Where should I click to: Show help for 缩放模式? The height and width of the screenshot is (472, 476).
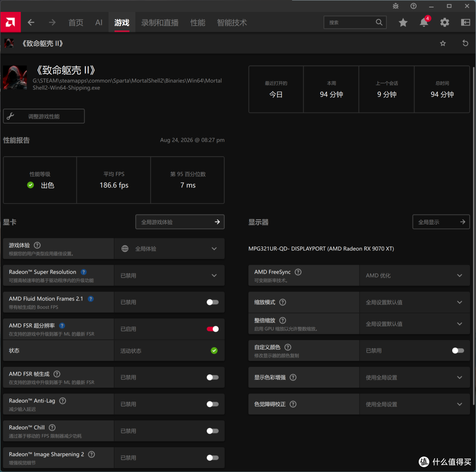point(283,302)
